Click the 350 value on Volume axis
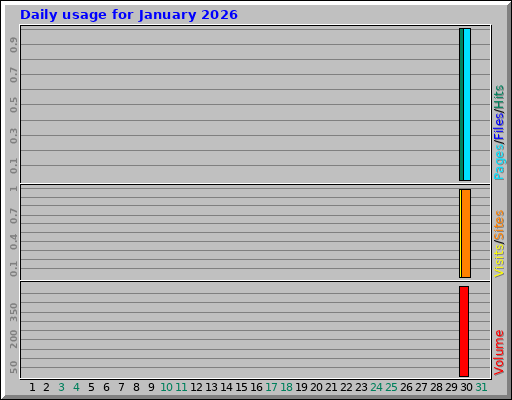The image size is (512, 400). 14,312
